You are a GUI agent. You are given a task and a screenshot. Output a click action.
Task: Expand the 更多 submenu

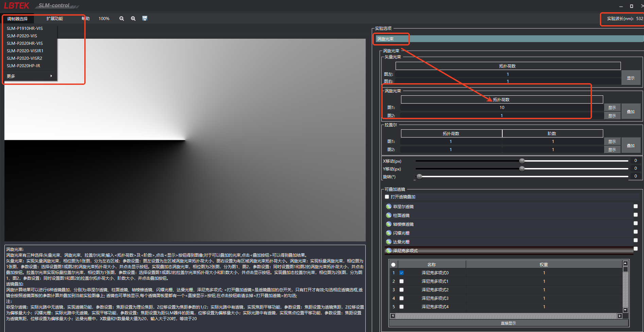point(30,76)
